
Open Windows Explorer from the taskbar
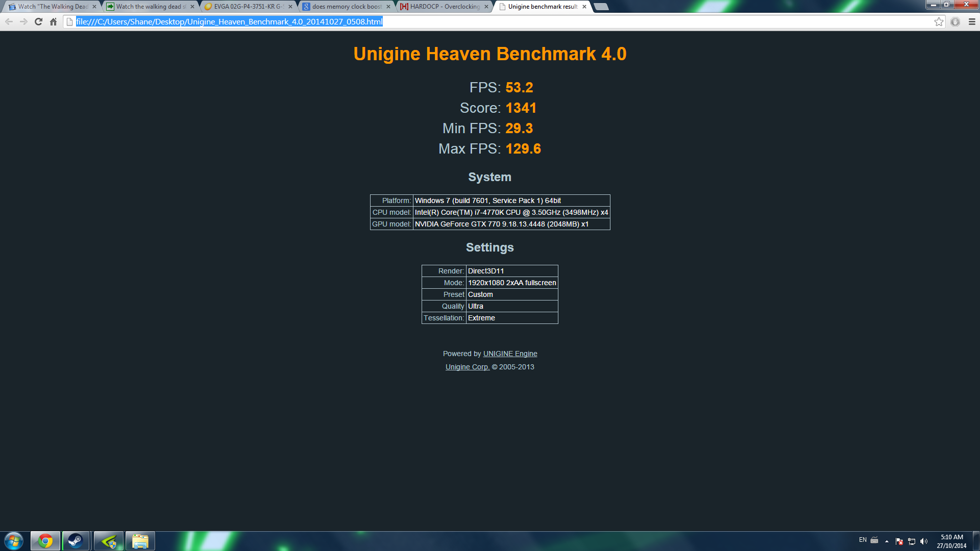pos(140,541)
